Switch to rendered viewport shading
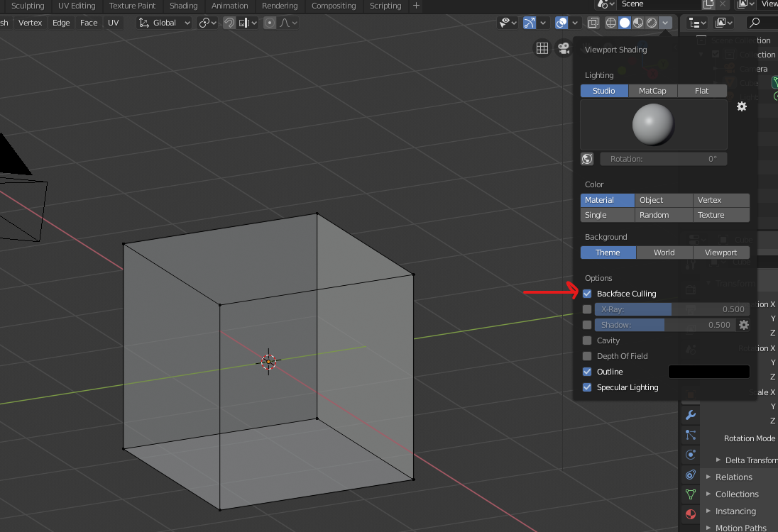 652,23
